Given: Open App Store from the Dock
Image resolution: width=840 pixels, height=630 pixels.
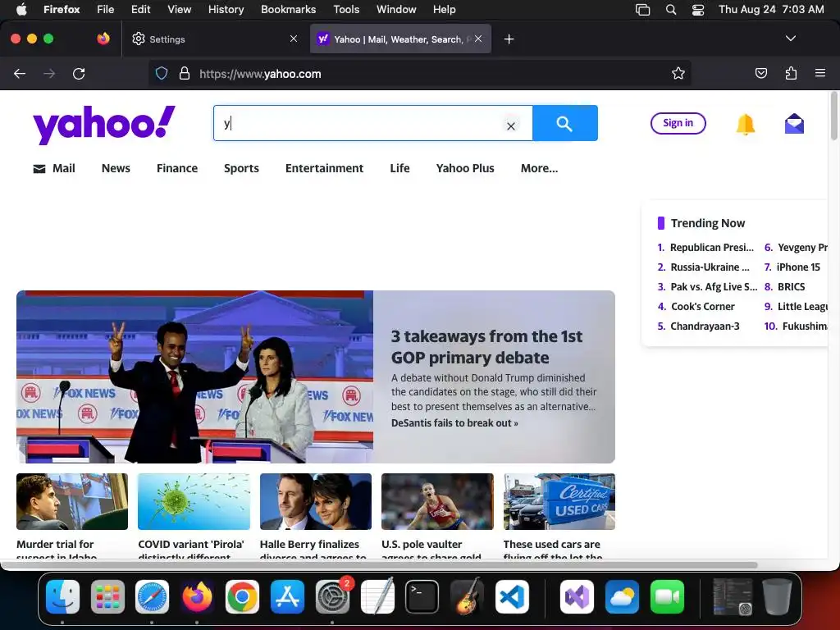Looking at the screenshot, I should click(x=287, y=597).
